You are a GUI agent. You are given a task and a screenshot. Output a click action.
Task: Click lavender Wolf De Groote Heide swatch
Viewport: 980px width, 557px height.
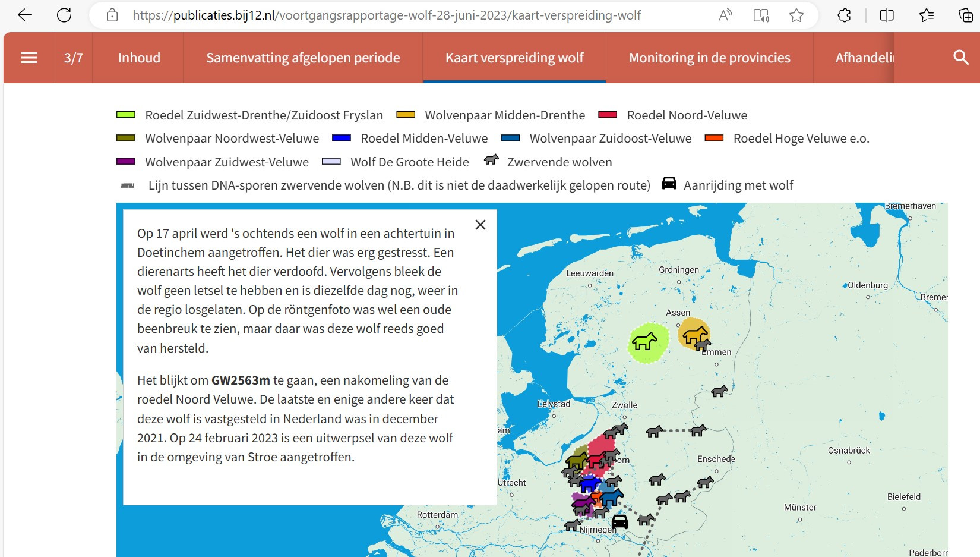[x=331, y=161]
